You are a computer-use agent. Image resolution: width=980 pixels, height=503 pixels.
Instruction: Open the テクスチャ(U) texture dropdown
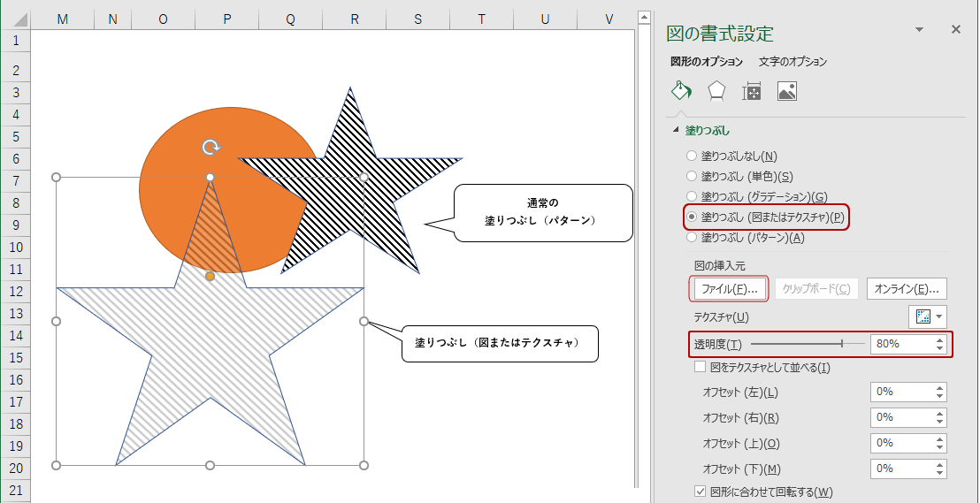tap(928, 316)
